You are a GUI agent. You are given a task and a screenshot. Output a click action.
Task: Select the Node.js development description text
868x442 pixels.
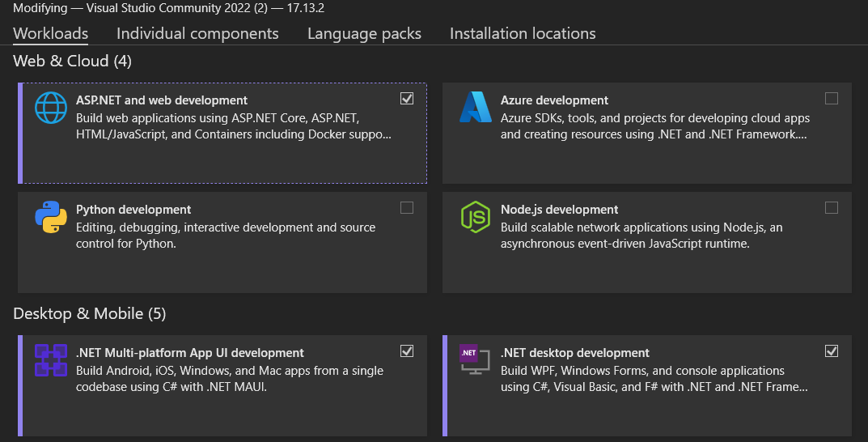pos(641,236)
